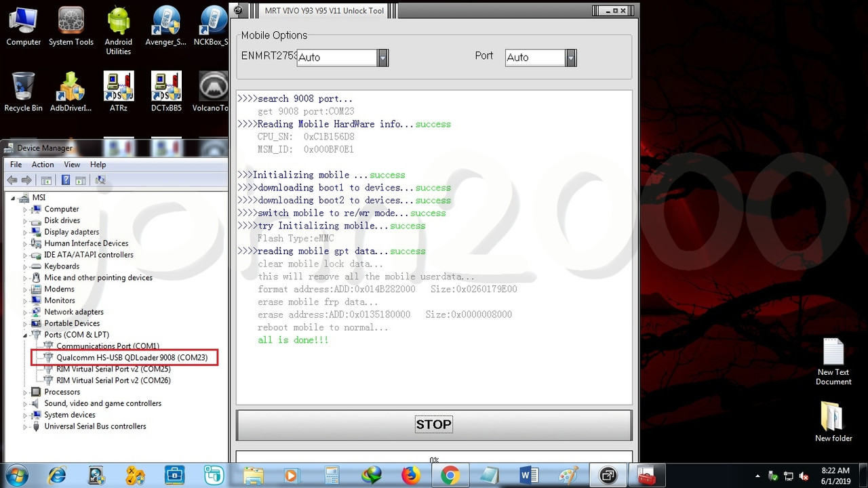
Task: Open the Action menu in Device Manager
Action: point(42,165)
